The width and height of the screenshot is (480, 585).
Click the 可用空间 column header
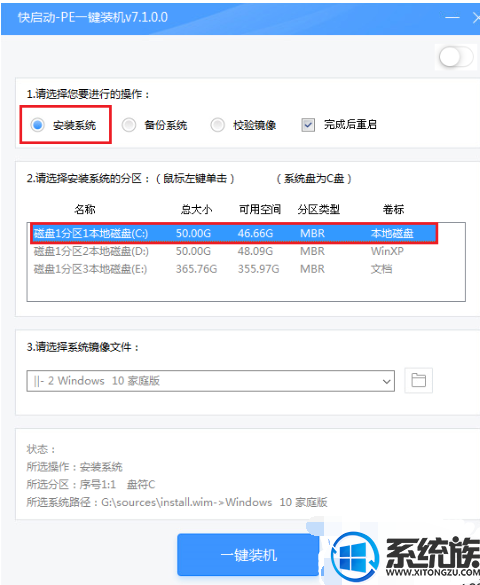260,209
